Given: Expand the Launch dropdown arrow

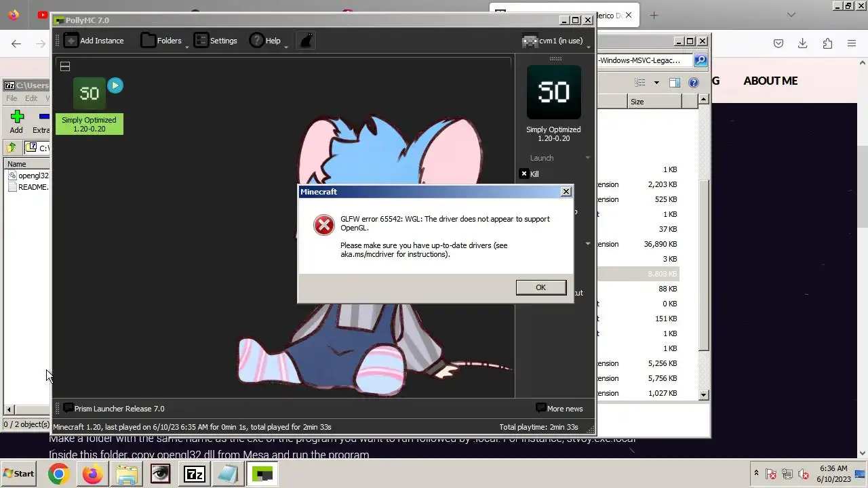Looking at the screenshot, I should coord(588,158).
